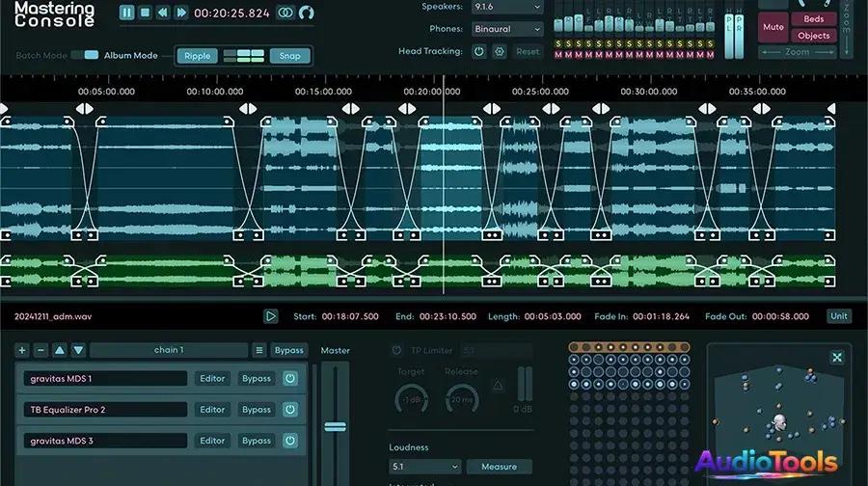Pause playback with the pause button

[x=126, y=13]
